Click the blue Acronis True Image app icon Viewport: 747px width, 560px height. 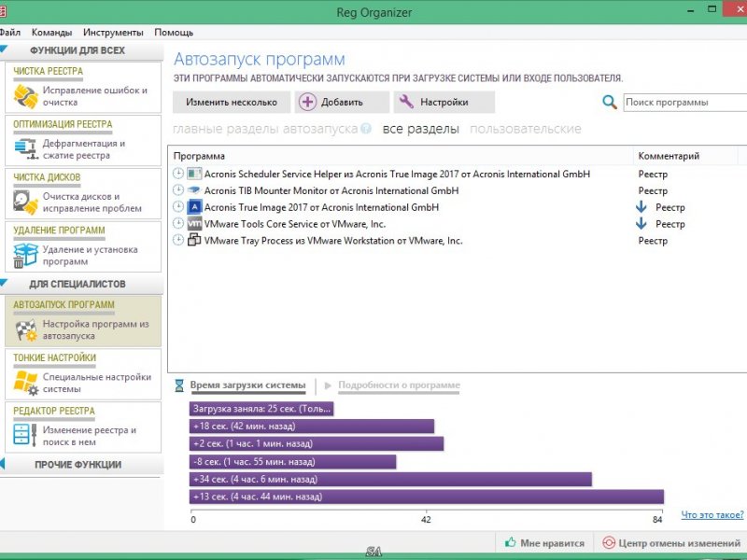tap(194, 206)
